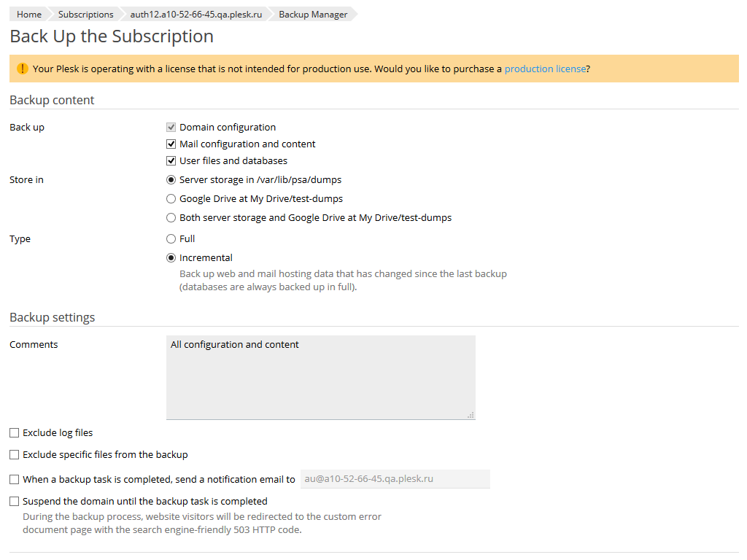Go to Backup Manager via the breadcrumb
Screen dimensions: 747x560
click(311, 14)
